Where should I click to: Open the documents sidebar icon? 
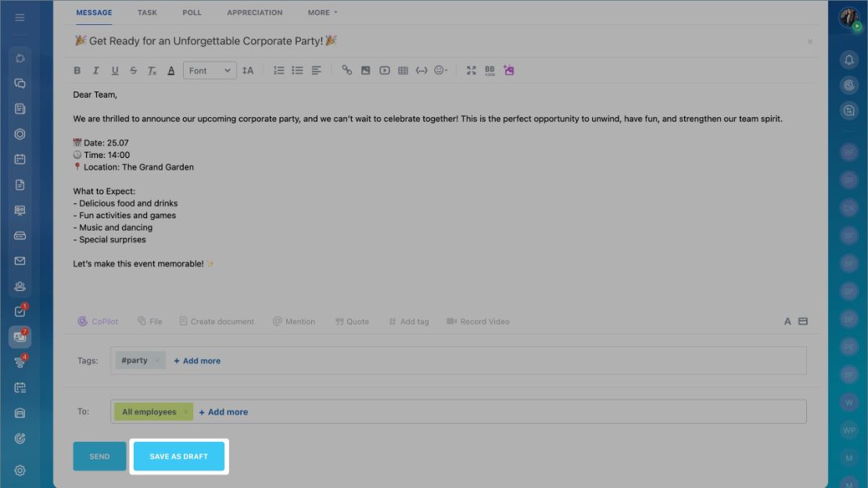pyautogui.click(x=20, y=185)
